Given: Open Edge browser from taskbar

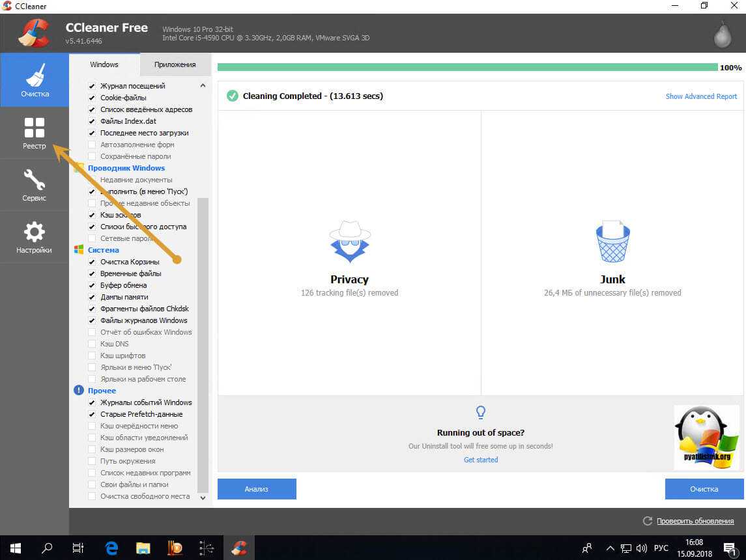Looking at the screenshot, I should 111,548.
